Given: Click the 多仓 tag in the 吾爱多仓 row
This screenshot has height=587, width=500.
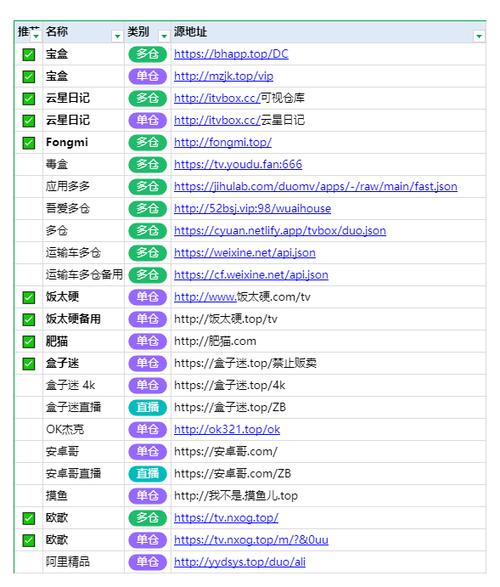Looking at the screenshot, I should click(x=147, y=209).
